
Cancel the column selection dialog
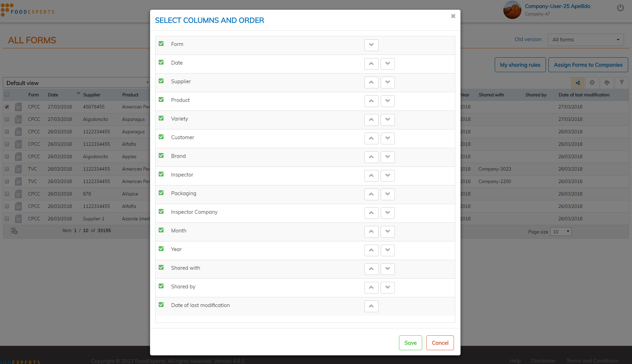coord(440,343)
